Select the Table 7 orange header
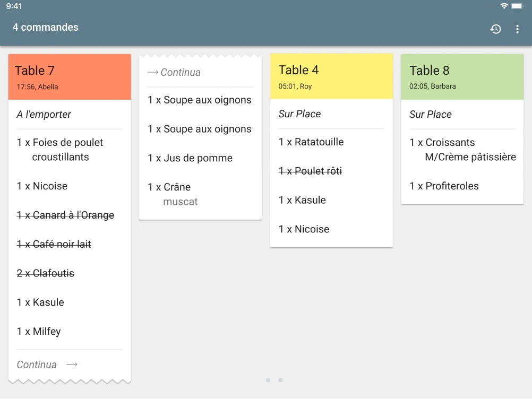532x399 pixels. [70, 77]
